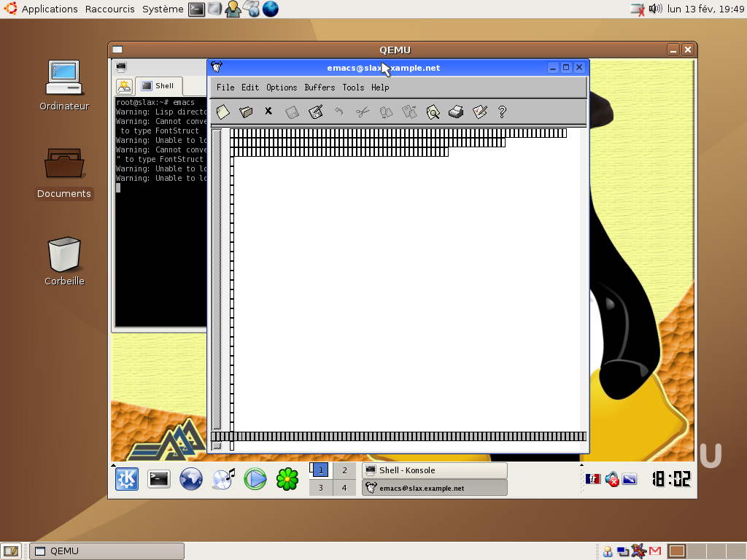Screen dimensions: 747x560
Task: Open the green flower messenger icon
Action: pyautogui.click(x=287, y=479)
